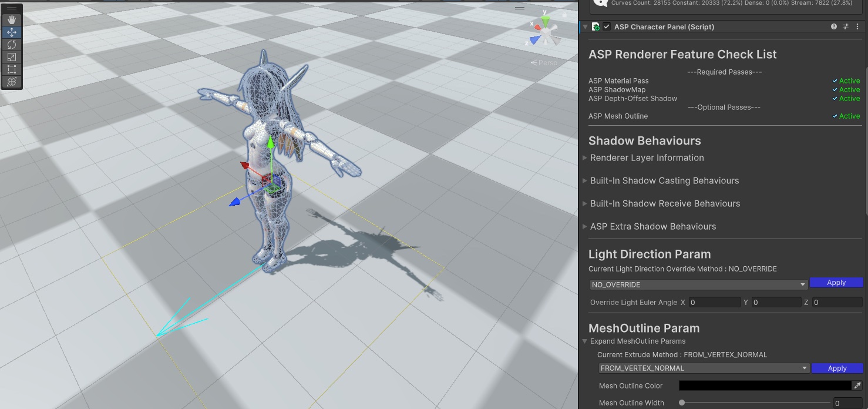
Task: Open ASP Character Panel three-dot menu
Action: pyautogui.click(x=857, y=27)
